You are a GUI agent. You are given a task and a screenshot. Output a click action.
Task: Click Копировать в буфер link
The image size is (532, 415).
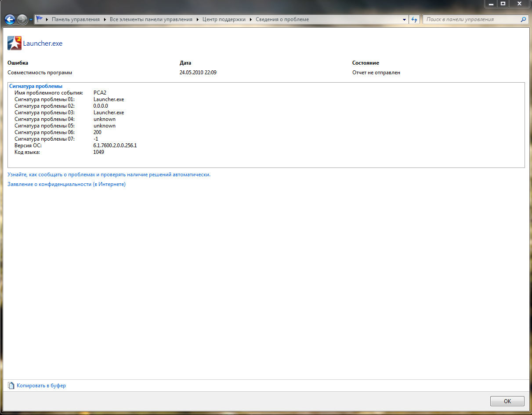pos(41,386)
